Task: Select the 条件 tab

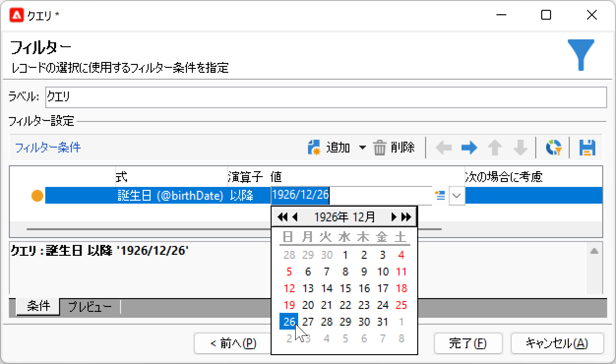Action: 37,306
